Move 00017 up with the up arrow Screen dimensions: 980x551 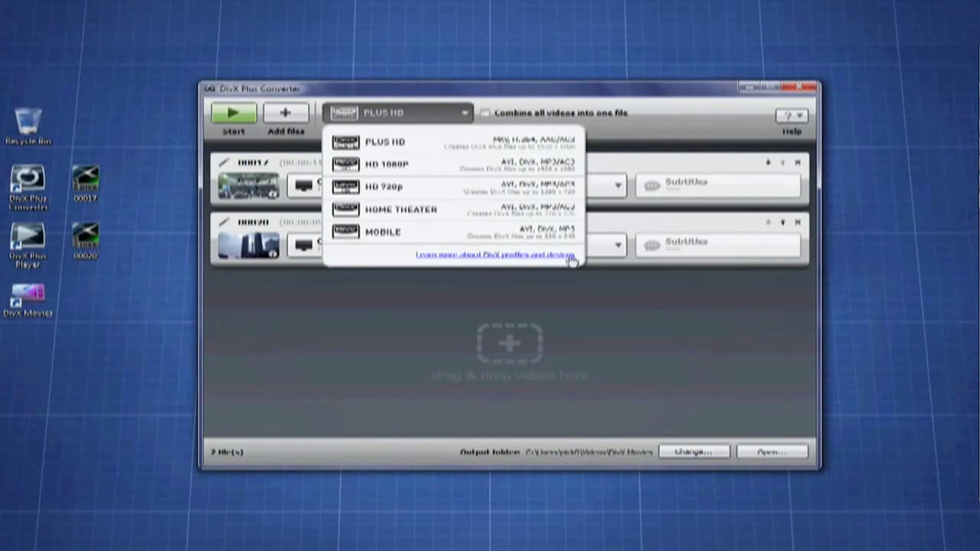point(782,162)
